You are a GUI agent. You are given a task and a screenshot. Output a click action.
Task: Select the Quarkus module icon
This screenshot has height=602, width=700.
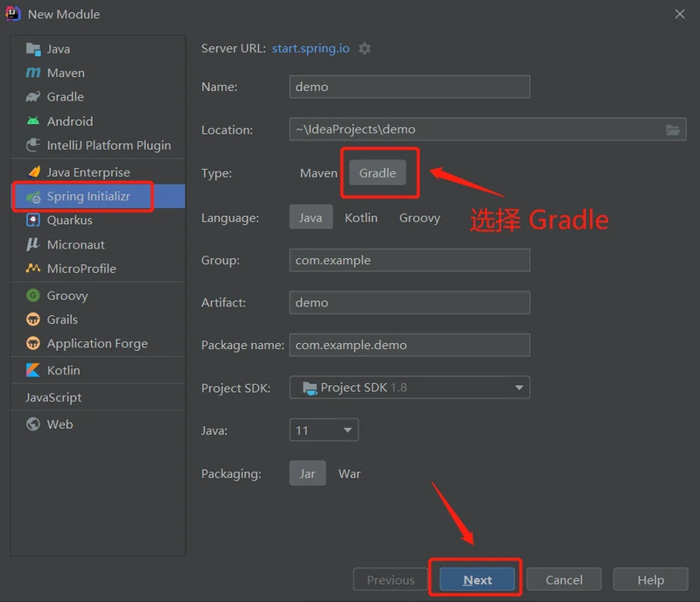pyautogui.click(x=33, y=220)
